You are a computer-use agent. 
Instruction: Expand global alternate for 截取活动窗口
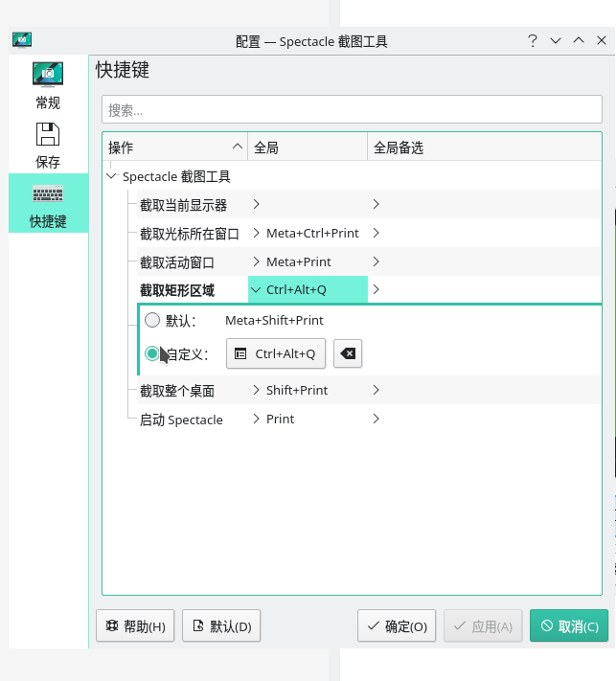376,261
